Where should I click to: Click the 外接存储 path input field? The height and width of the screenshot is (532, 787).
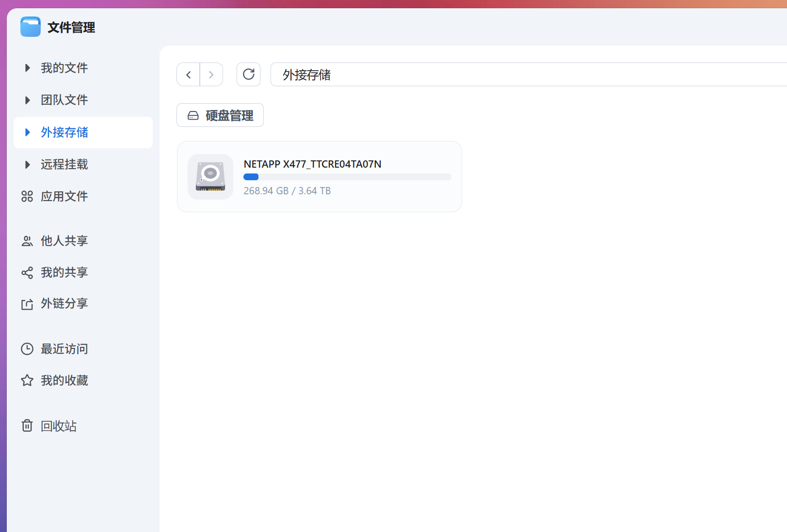point(436,75)
